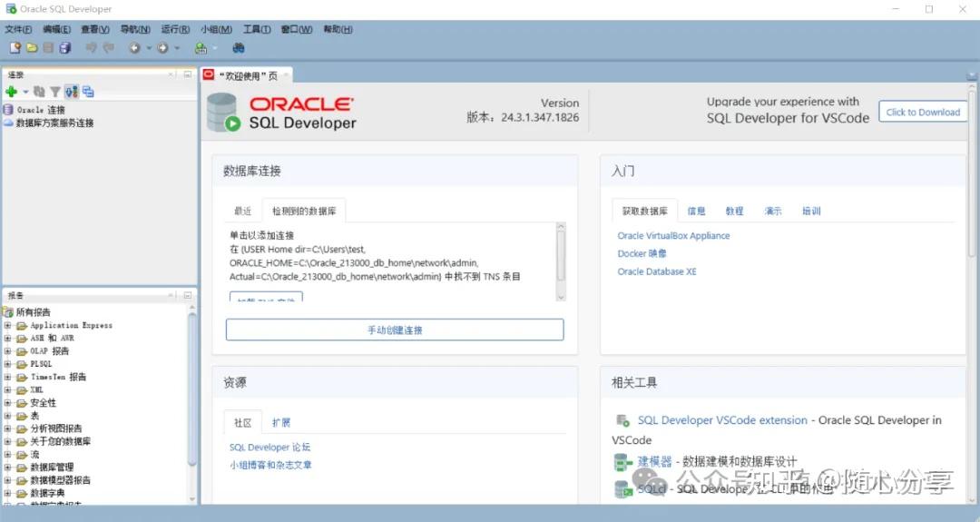Click the New file toolbar icon
This screenshot has width=980, height=522.
(15, 47)
